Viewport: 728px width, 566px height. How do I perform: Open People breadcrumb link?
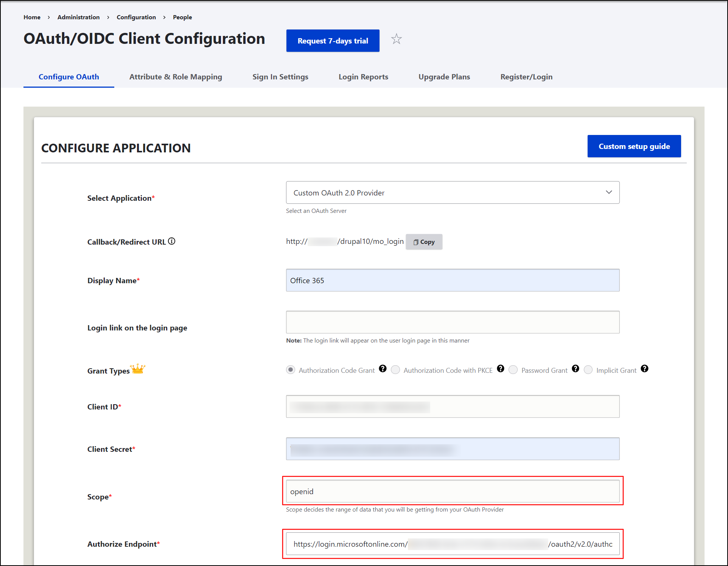pyautogui.click(x=182, y=17)
